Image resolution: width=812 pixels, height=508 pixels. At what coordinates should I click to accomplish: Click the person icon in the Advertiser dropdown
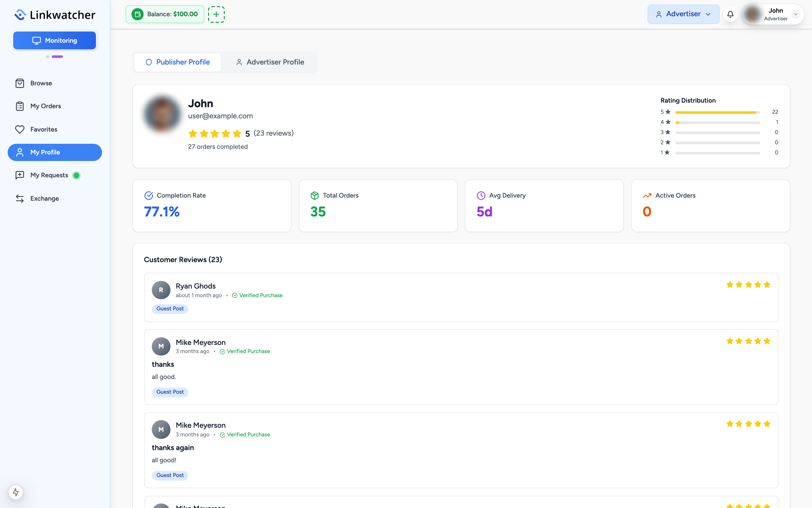point(659,14)
